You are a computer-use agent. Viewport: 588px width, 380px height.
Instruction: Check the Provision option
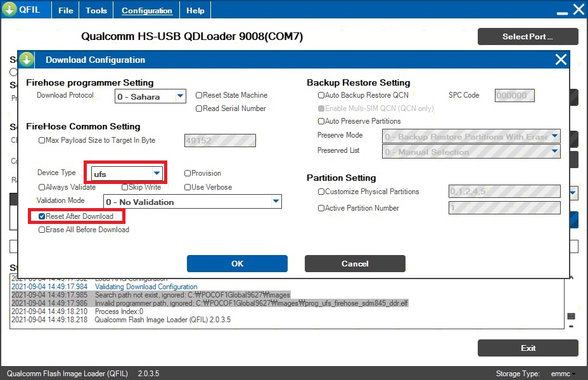coord(188,173)
